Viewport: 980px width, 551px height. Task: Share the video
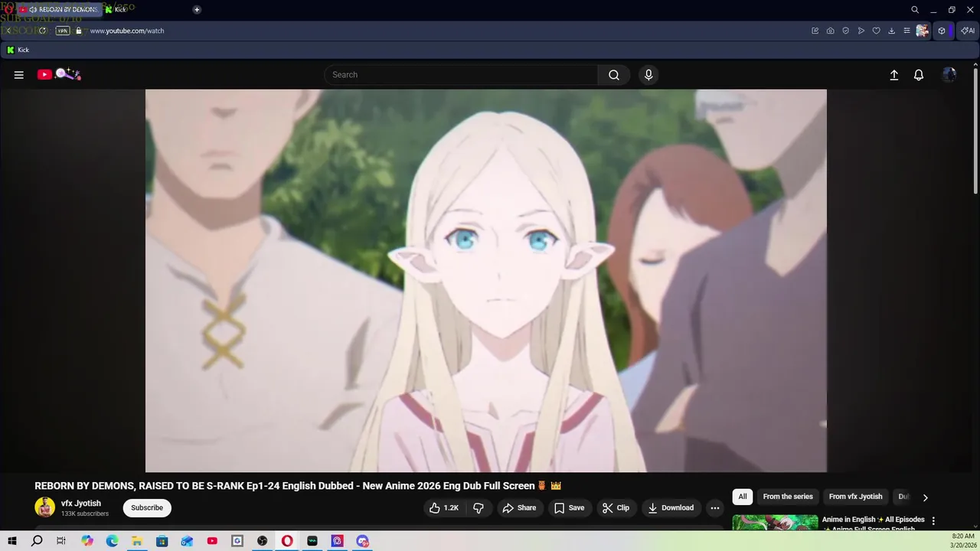(x=519, y=508)
